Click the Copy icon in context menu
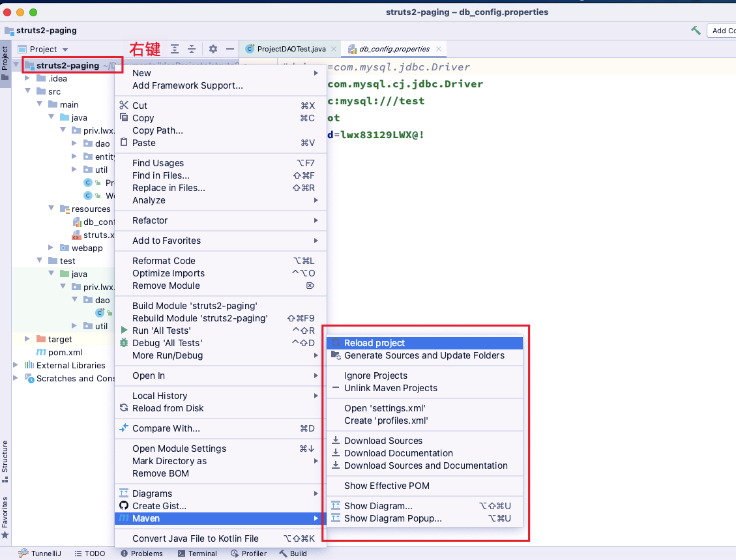The image size is (736, 560). tap(123, 117)
